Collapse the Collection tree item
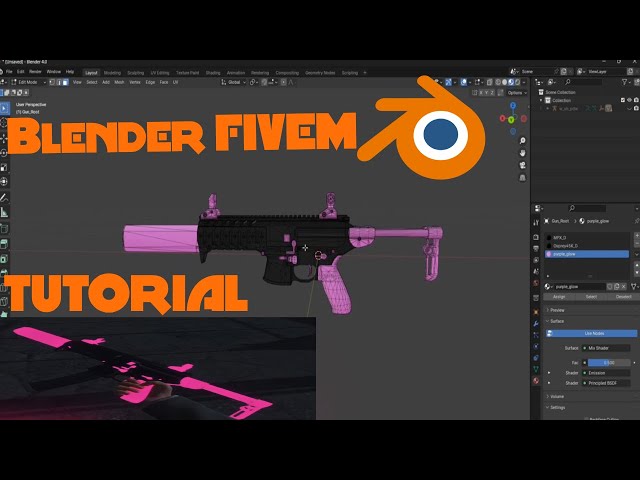This screenshot has height=480, width=640. click(x=541, y=100)
